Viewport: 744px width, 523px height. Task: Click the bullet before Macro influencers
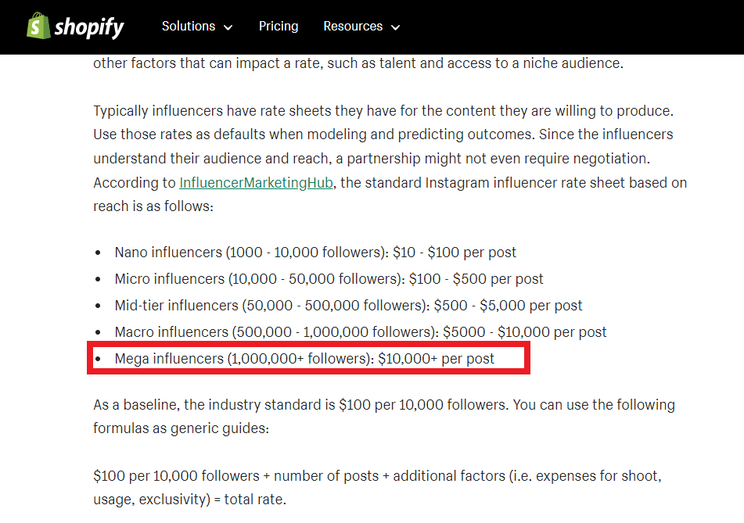pyautogui.click(x=98, y=332)
